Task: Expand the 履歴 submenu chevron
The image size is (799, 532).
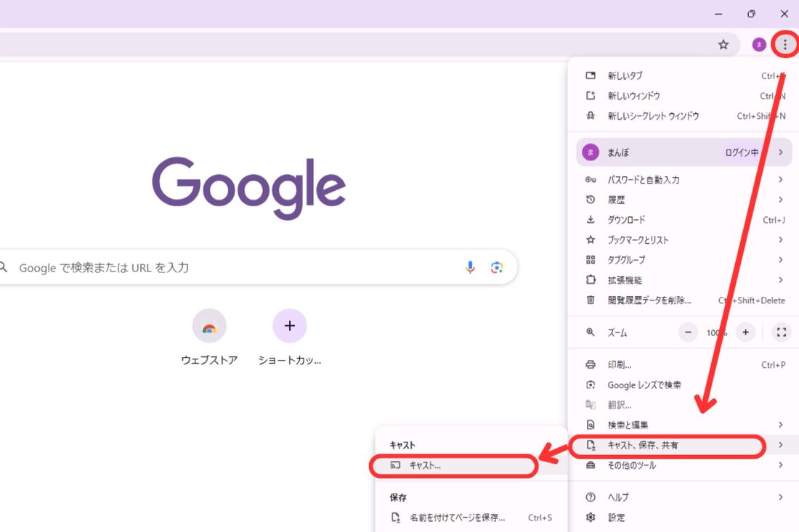Action: click(x=780, y=199)
